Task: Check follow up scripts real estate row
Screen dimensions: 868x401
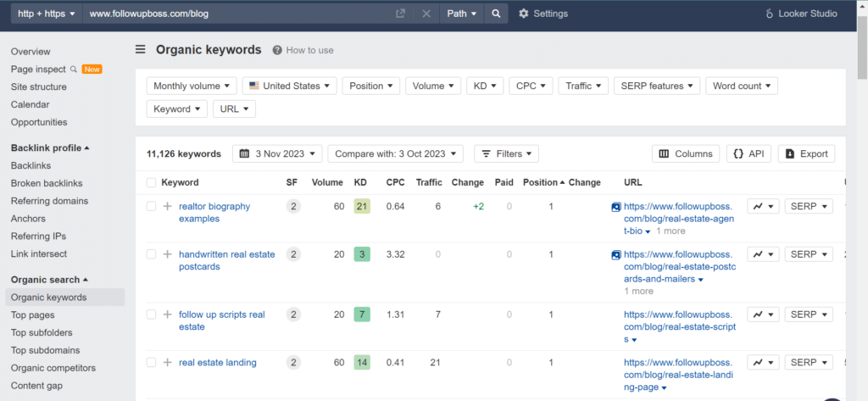Action: [x=151, y=315]
